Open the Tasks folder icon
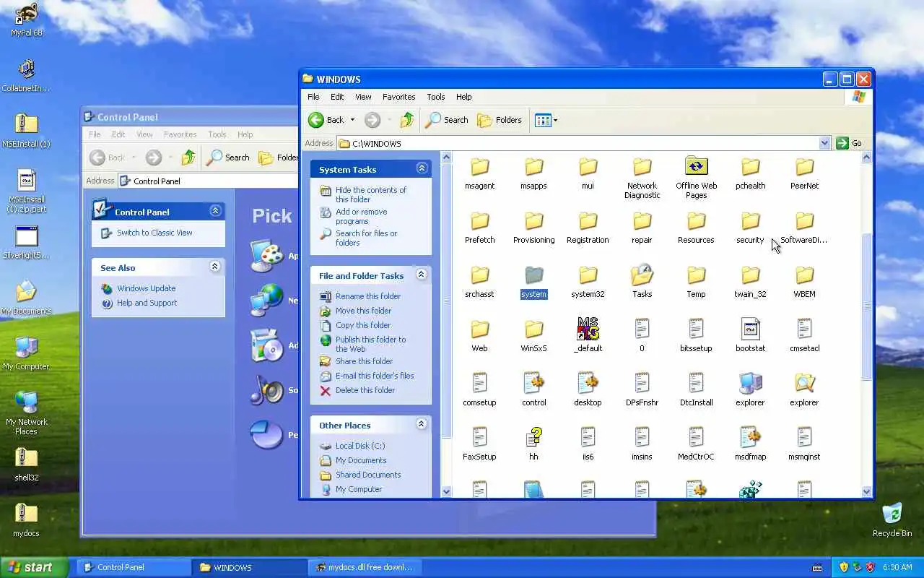Viewport: 924px width, 578px height. 642,276
